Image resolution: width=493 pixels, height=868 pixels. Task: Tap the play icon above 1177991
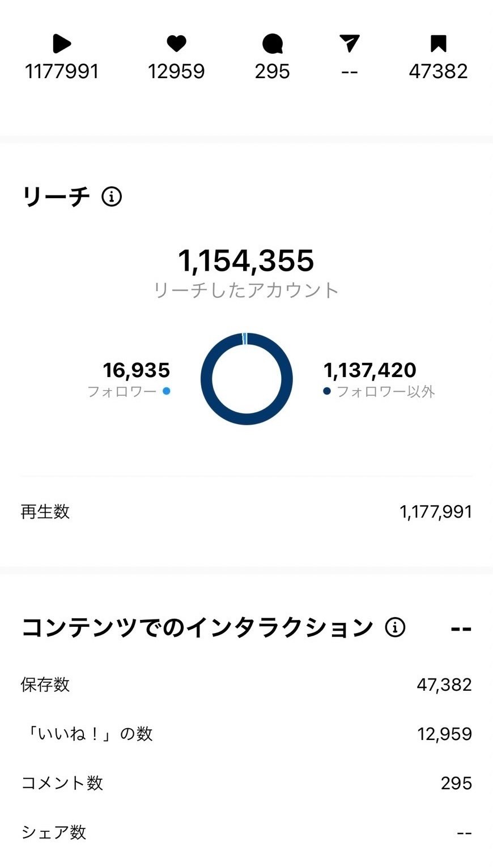coord(62,44)
